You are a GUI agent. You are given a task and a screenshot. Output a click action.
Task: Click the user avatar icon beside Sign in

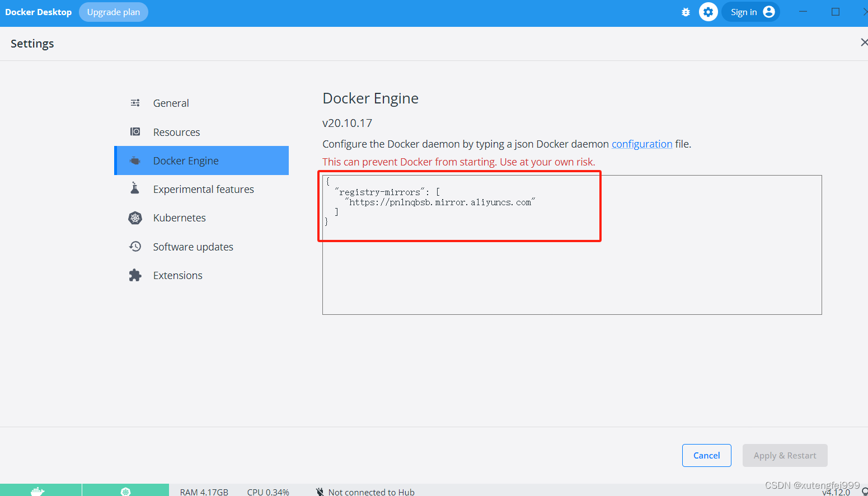pyautogui.click(x=769, y=12)
